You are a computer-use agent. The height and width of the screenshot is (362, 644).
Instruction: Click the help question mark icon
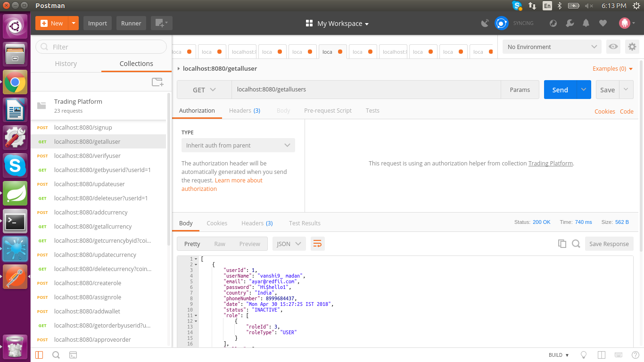tap(635, 355)
